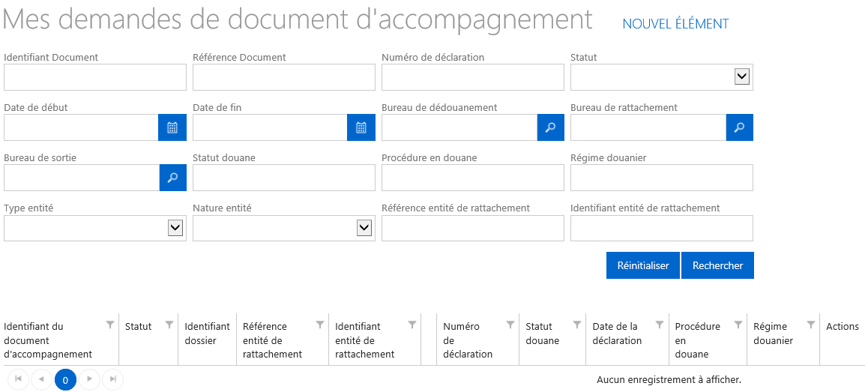Select the current page number 0
Image resolution: width=868 pixels, height=392 pixels.
[65, 380]
